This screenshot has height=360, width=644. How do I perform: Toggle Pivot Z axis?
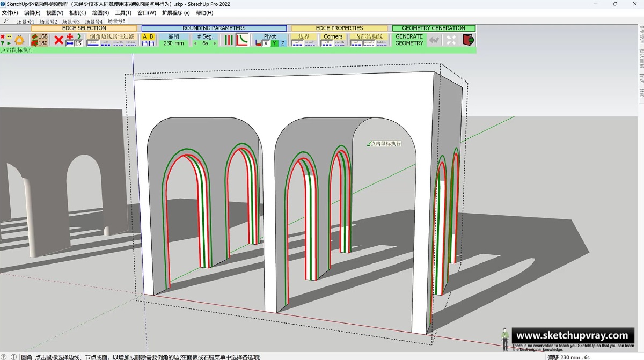(283, 43)
